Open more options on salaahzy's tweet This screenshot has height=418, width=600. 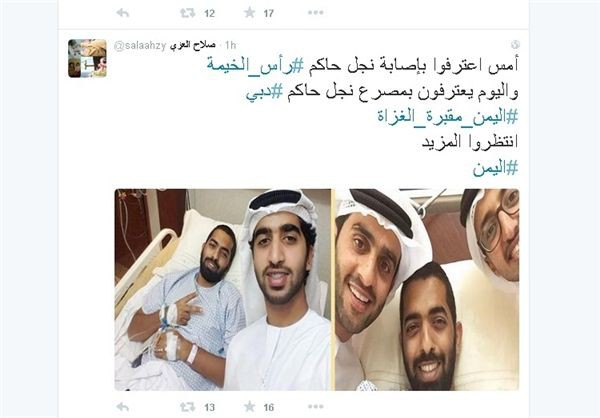pyautogui.click(x=316, y=407)
